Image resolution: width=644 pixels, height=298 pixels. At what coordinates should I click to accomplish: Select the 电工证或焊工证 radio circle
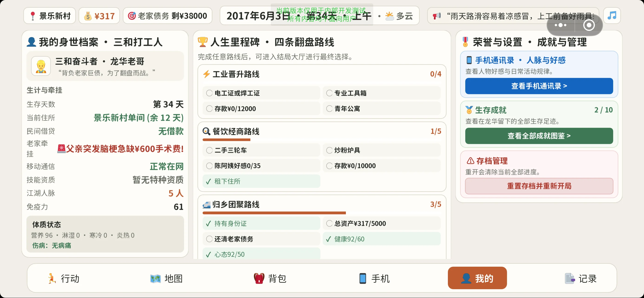209,93
